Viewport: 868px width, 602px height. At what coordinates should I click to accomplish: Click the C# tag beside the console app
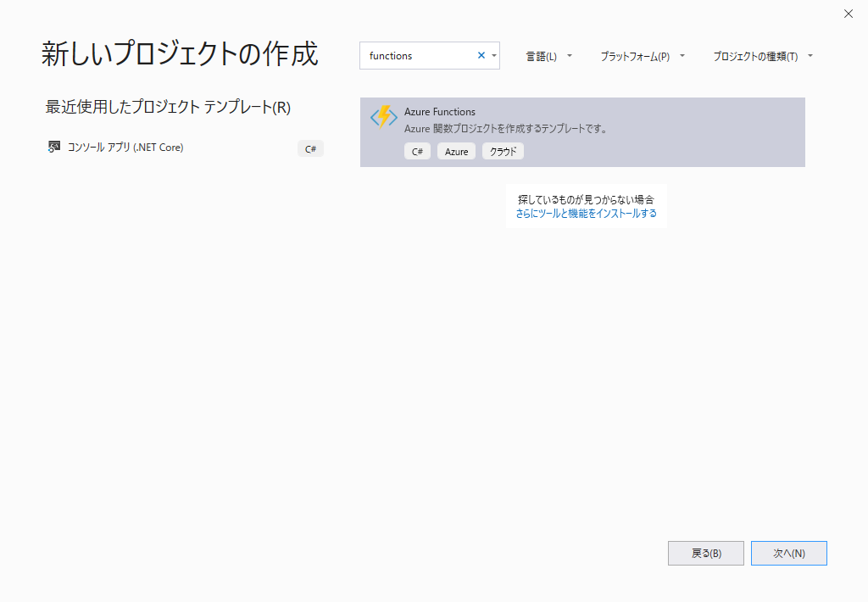coord(310,148)
